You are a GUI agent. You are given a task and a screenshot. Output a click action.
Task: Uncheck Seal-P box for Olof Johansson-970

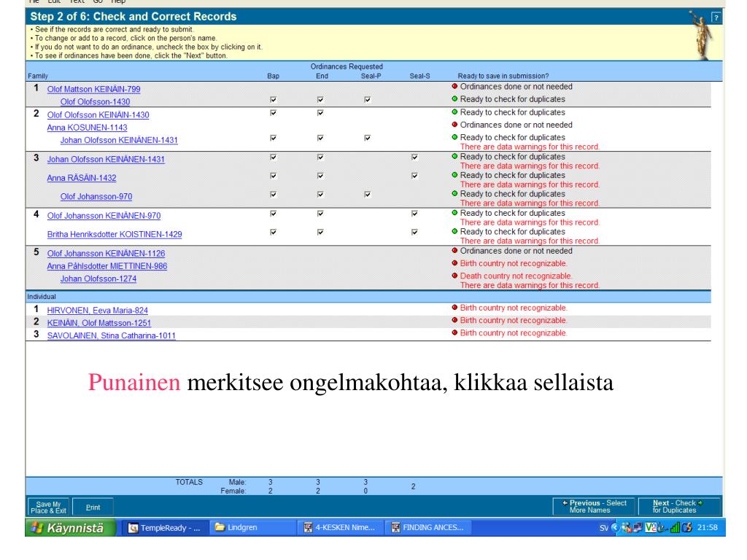click(x=368, y=194)
